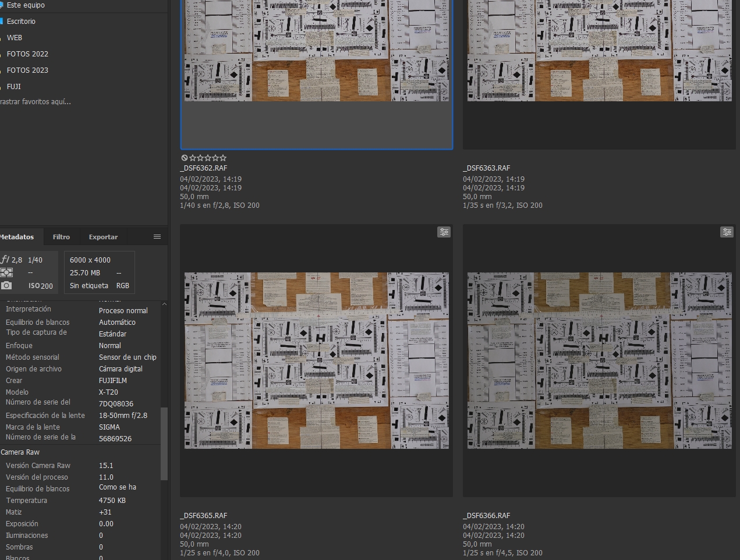740x560 pixels.
Task: Click the serial number value 7DQ08036
Action: tap(116, 404)
